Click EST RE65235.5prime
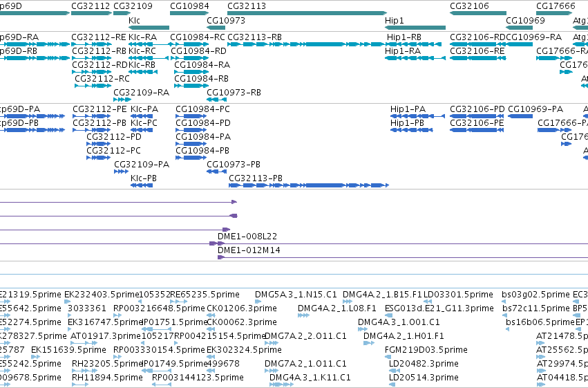 [178, 302]
